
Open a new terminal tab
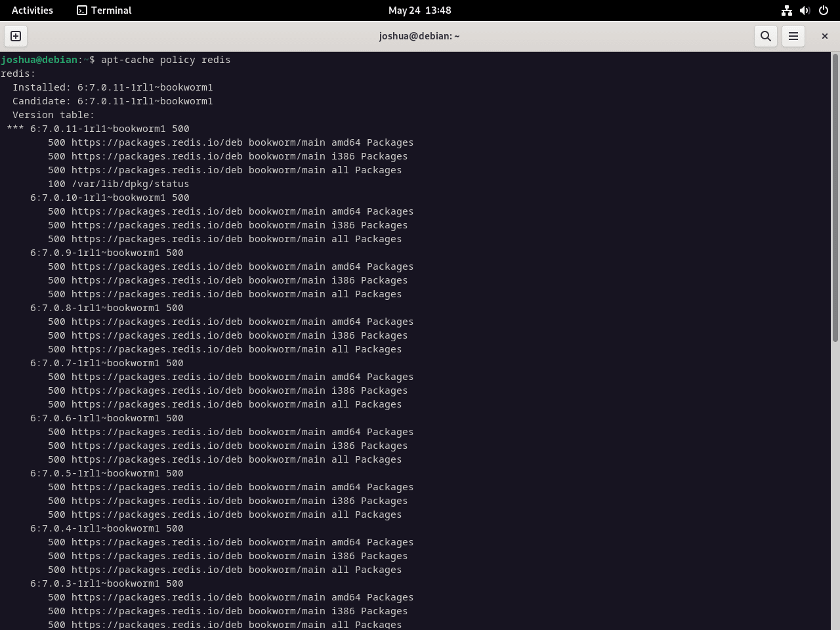point(15,36)
